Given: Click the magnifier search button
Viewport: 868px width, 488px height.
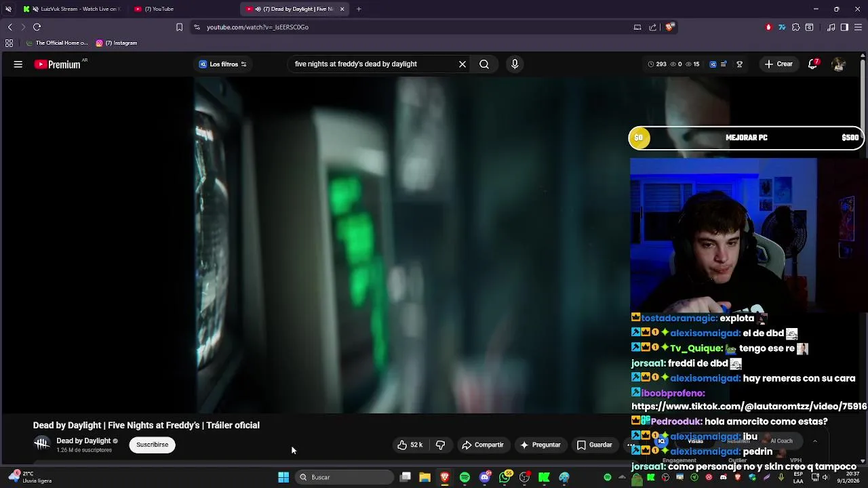Looking at the screenshot, I should click(484, 64).
